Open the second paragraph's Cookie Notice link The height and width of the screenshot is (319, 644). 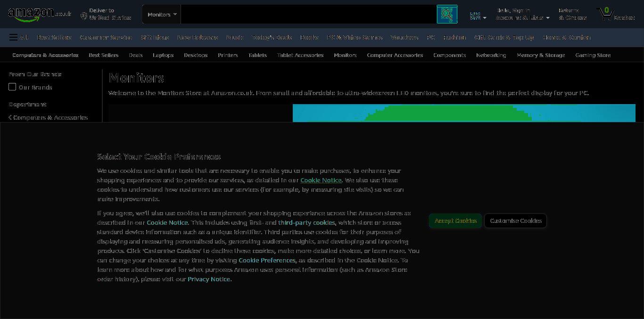[167, 222]
